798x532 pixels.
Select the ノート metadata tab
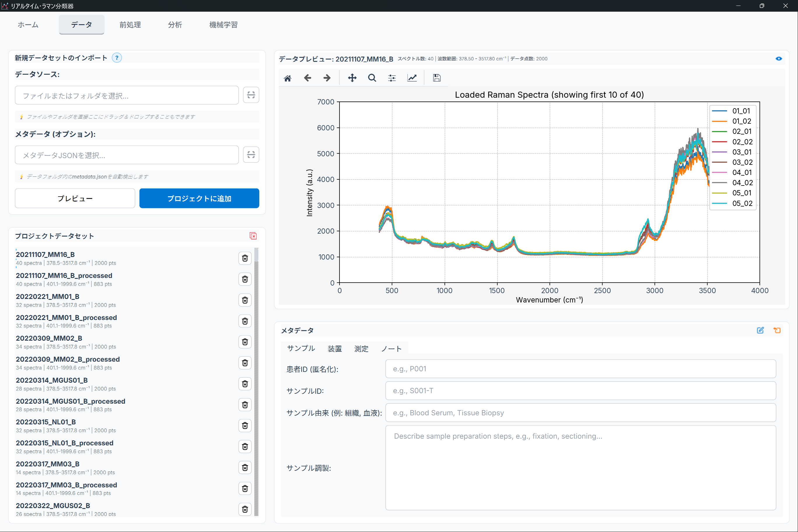pyautogui.click(x=391, y=349)
